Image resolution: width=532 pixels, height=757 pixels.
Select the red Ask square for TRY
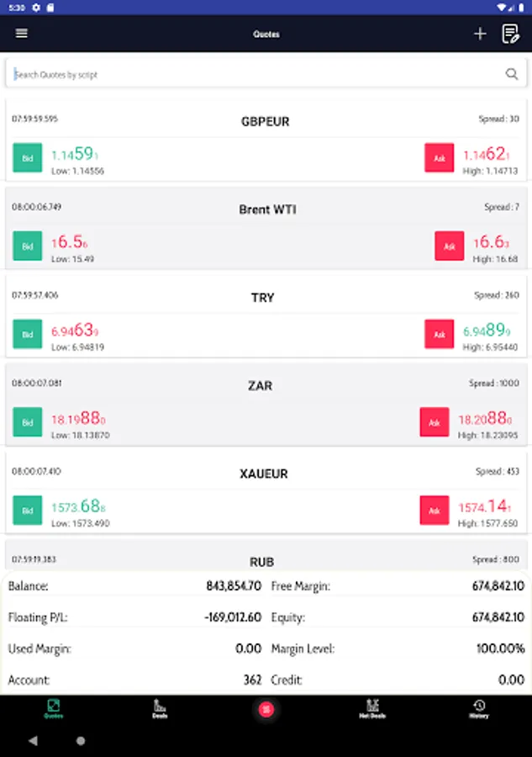[439, 334]
